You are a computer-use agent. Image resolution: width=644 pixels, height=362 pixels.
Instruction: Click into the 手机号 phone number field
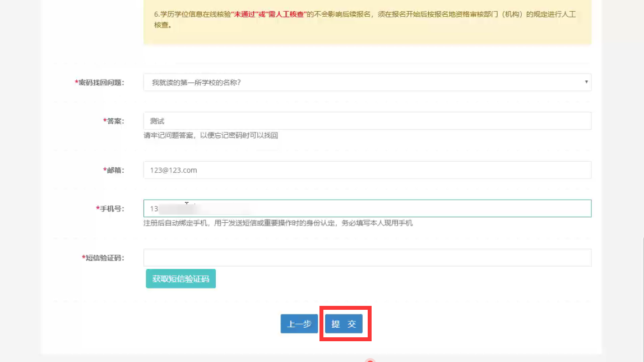point(367,208)
